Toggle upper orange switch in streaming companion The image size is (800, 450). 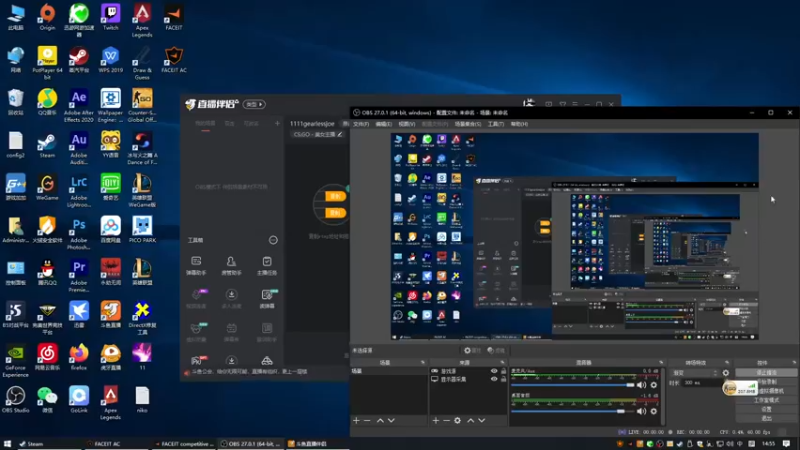pos(335,196)
